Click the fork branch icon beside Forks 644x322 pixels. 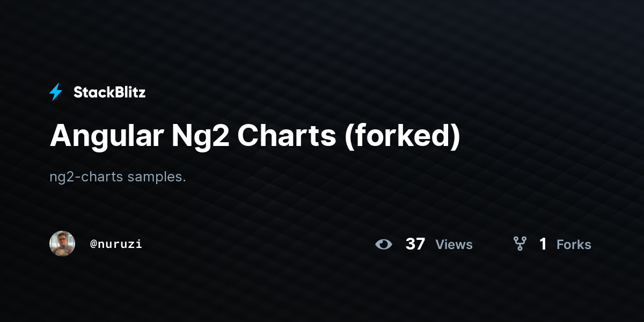tap(519, 244)
